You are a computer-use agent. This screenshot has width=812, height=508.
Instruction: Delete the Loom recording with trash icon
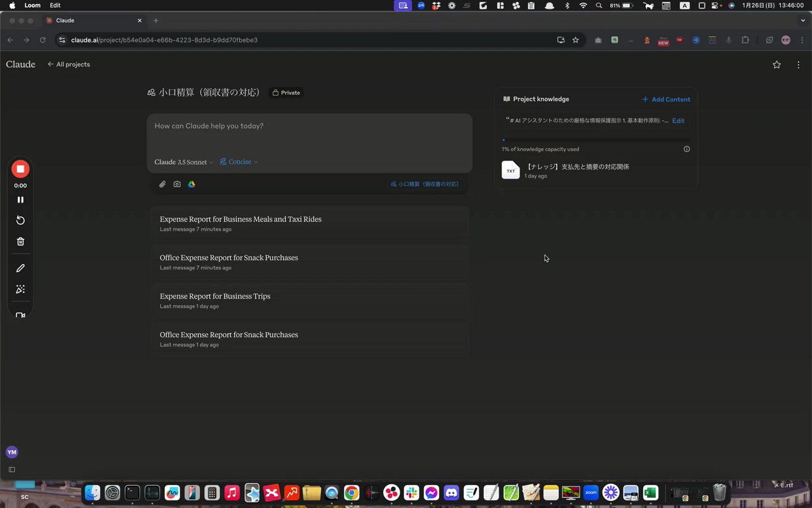tap(20, 241)
